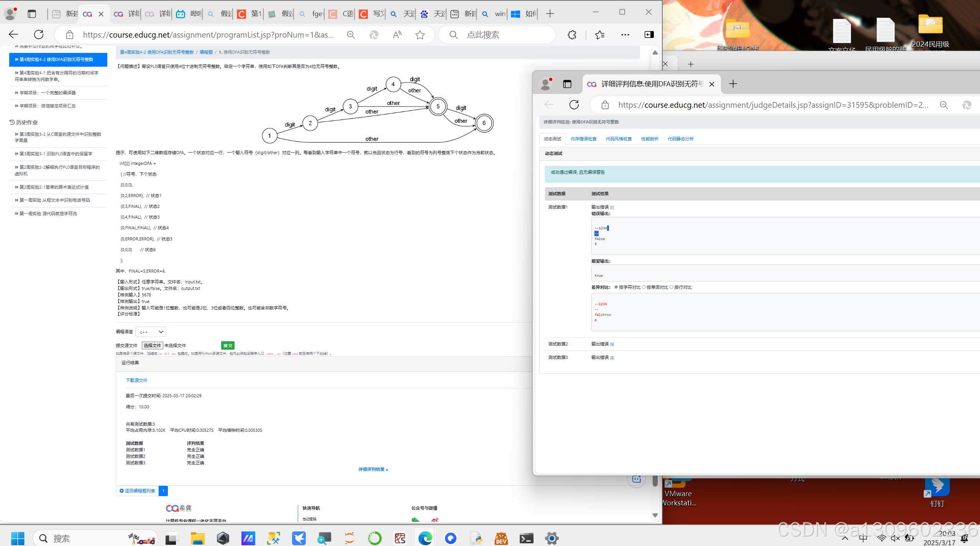The image size is (980, 546).
Task: Open the settings ellipsis menu
Action: [x=625, y=35]
